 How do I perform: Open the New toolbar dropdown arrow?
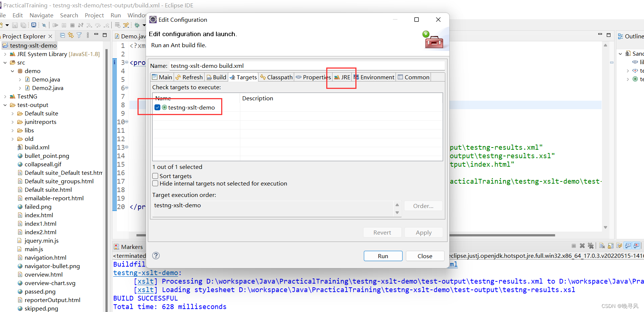(7, 25)
